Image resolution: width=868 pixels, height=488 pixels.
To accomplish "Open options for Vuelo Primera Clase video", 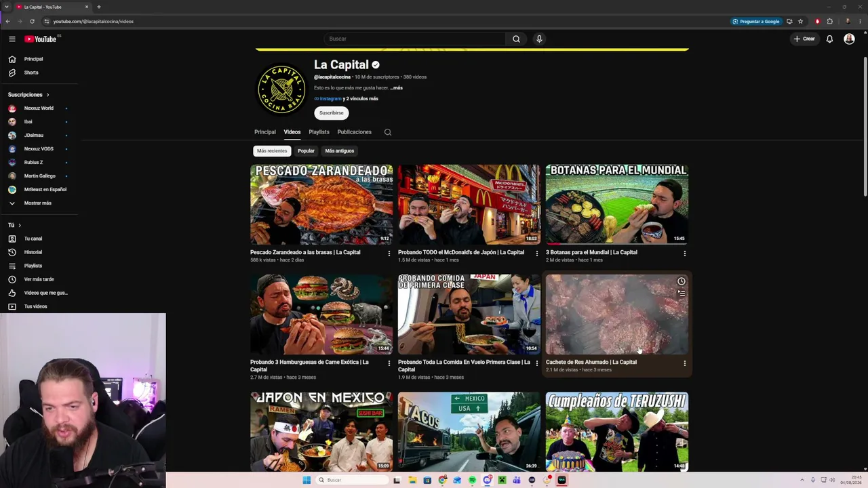I will tap(537, 363).
